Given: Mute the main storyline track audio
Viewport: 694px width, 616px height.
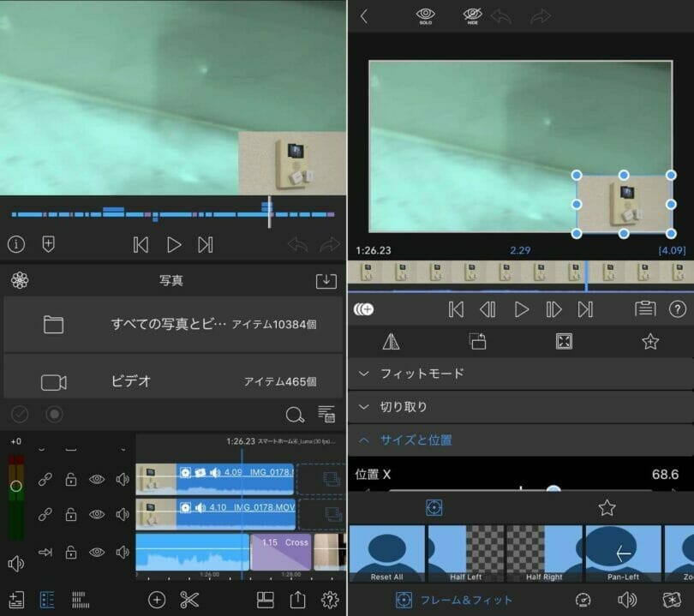Looking at the screenshot, I should tap(123, 553).
